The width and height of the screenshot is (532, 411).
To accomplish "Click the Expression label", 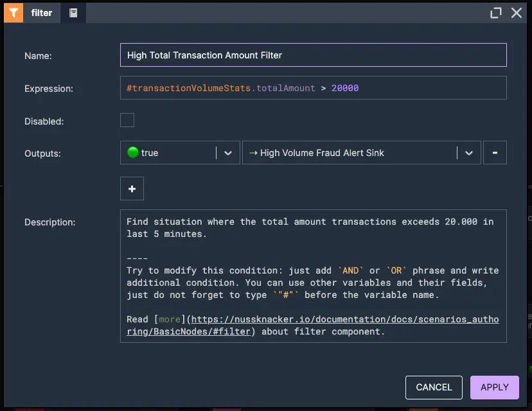I will pyautogui.click(x=49, y=89).
